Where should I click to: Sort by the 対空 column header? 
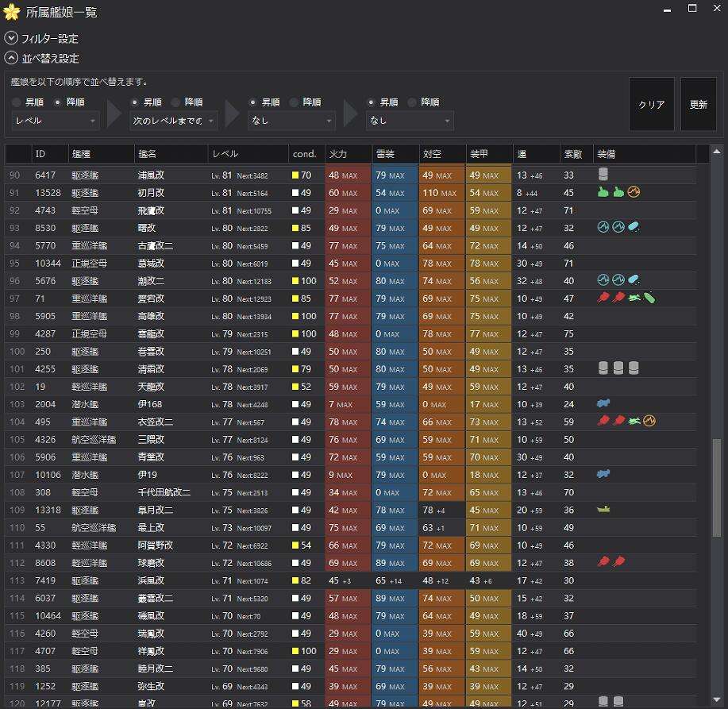coord(442,154)
